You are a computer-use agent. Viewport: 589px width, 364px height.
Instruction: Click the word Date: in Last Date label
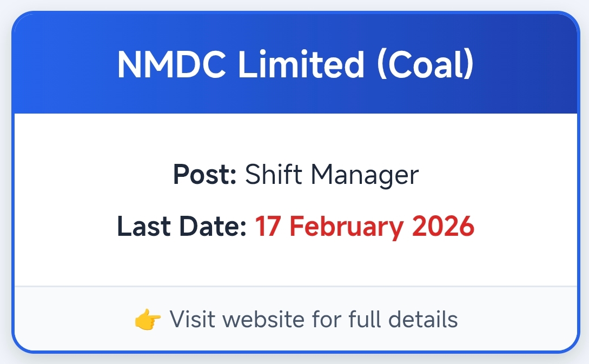click(x=215, y=227)
